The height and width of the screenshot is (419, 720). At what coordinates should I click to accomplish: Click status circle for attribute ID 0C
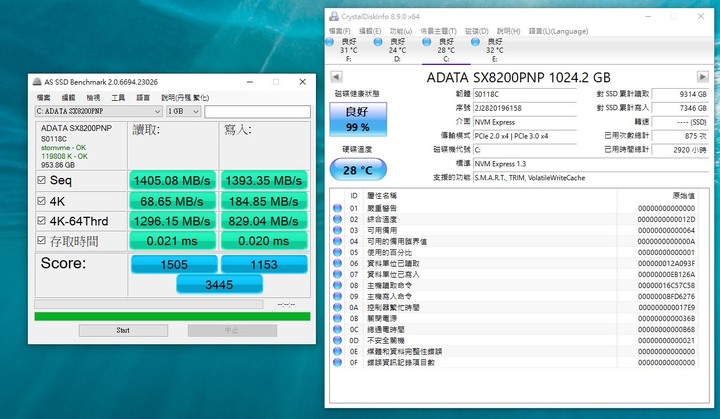(338, 329)
